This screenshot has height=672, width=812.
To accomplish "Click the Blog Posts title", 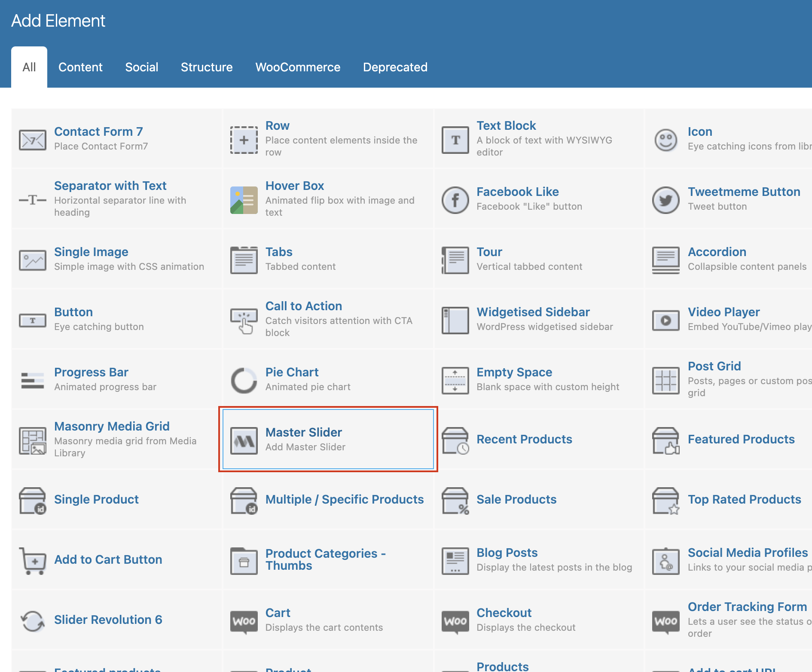I will coord(507,553).
